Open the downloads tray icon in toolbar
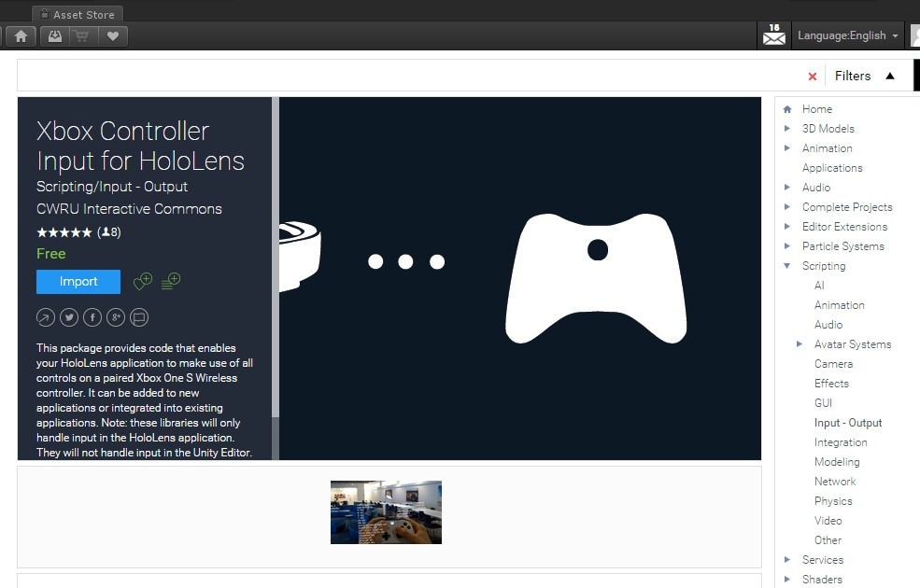 pos(54,36)
